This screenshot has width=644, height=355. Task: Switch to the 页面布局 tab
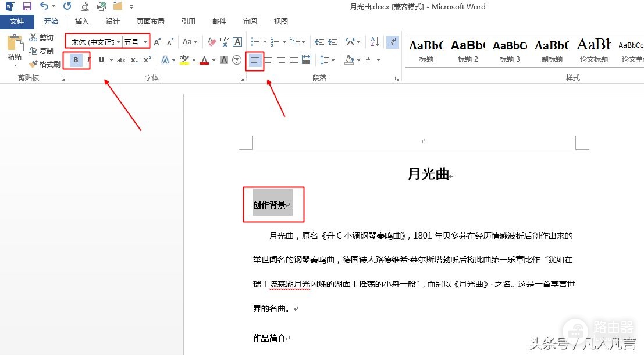(x=150, y=22)
